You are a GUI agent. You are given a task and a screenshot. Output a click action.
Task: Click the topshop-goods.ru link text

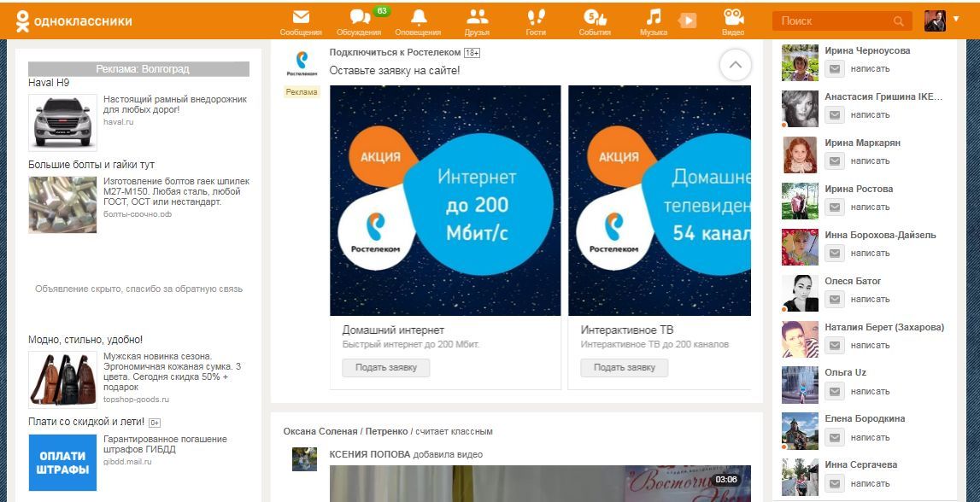136,400
